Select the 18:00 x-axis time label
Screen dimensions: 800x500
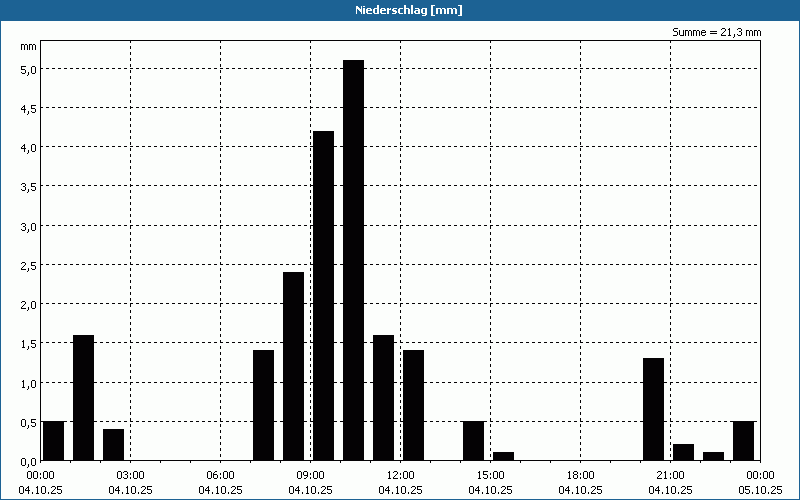580,475
